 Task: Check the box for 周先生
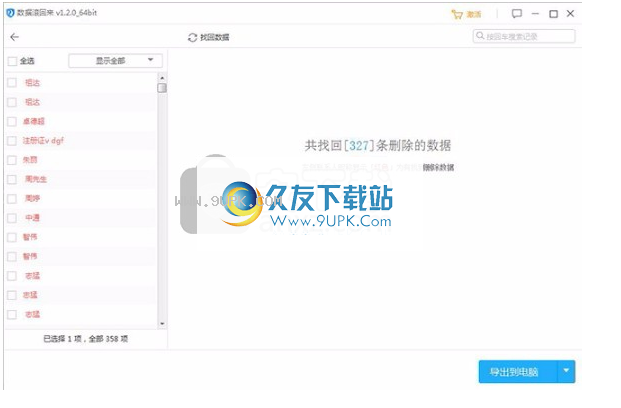(12, 179)
